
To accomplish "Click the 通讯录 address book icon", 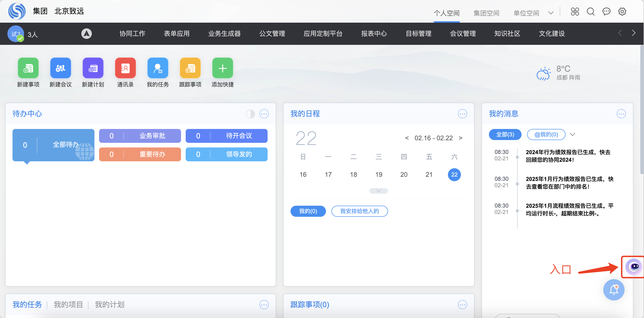I will coord(125,68).
